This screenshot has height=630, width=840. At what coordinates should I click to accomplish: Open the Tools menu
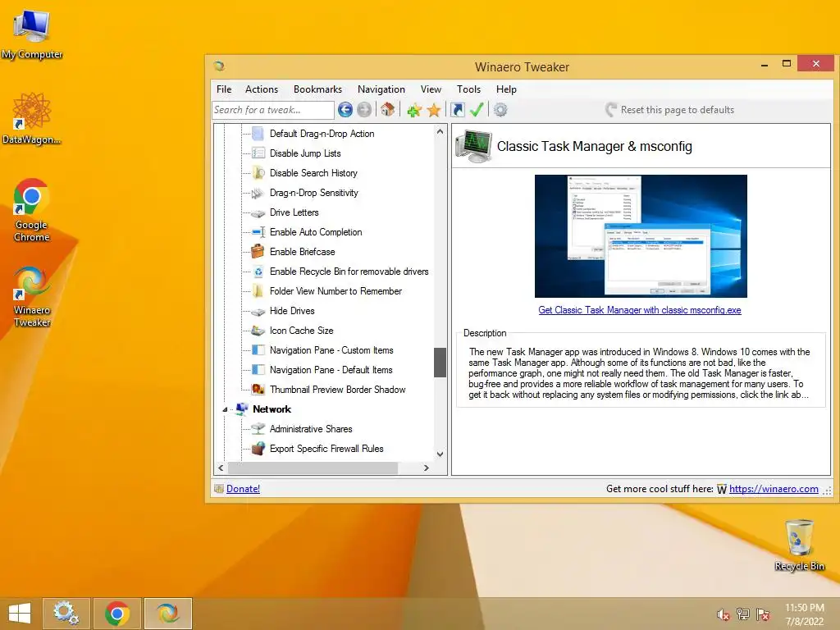(x=468, y=89)
